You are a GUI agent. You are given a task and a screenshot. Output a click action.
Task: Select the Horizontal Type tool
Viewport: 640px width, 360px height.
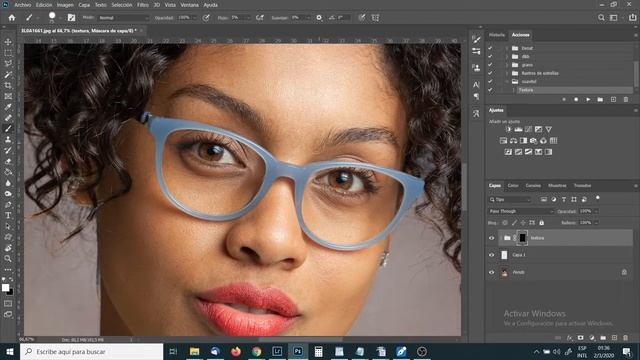click(8, 215)
